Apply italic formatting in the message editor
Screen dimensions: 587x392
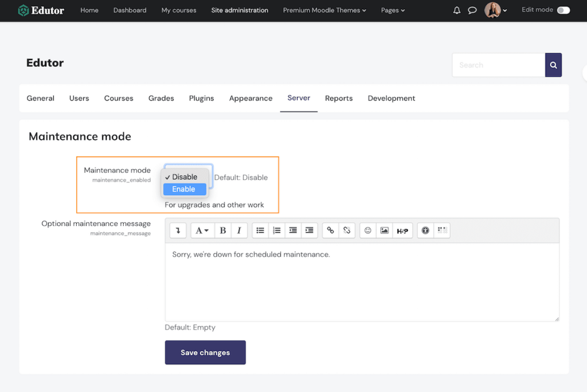coord(239,230)
